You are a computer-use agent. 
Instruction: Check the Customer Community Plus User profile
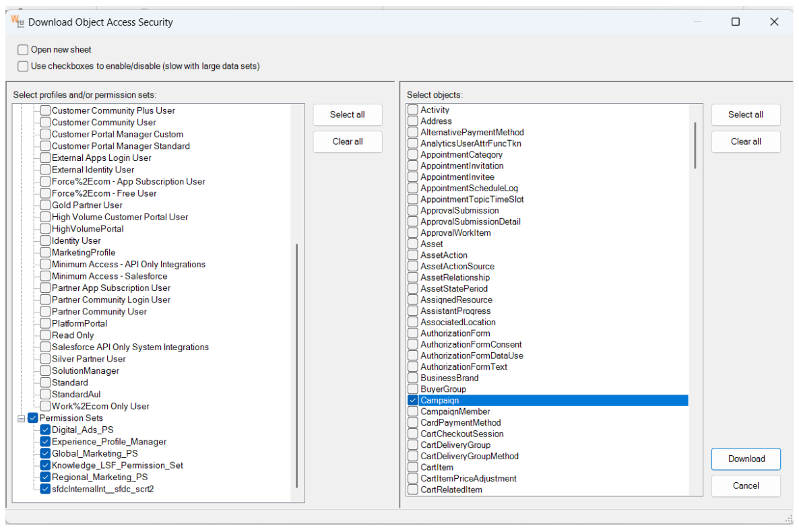point(45,110)
